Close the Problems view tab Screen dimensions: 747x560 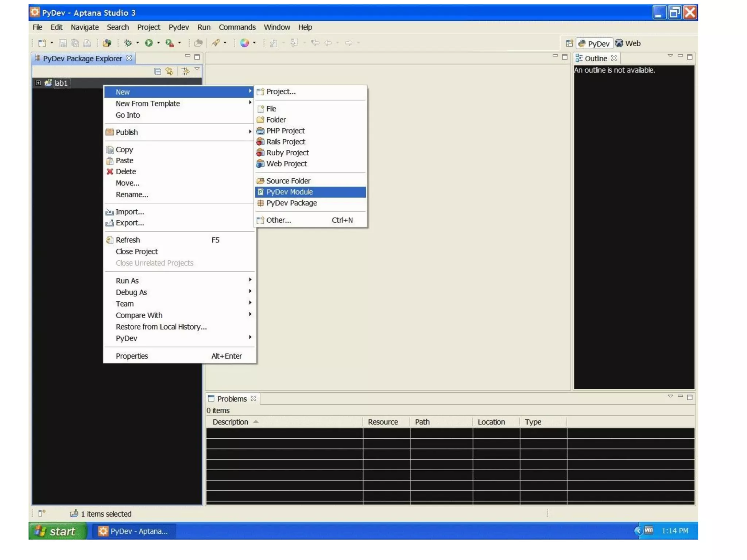[253, 398]
